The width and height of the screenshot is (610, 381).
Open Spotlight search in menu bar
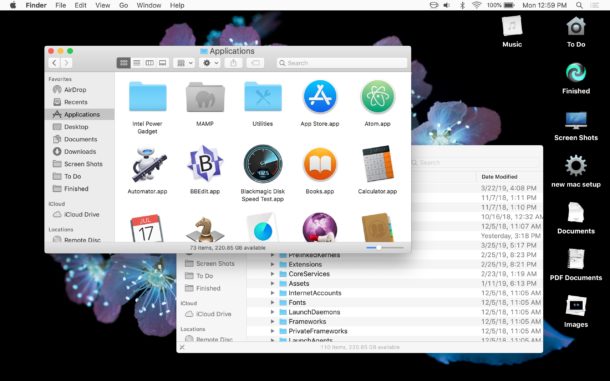[x=579, y=5]
